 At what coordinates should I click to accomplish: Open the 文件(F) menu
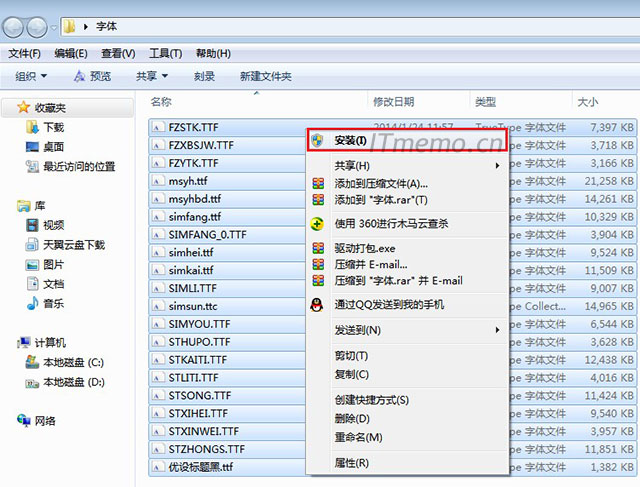(24, 53)
